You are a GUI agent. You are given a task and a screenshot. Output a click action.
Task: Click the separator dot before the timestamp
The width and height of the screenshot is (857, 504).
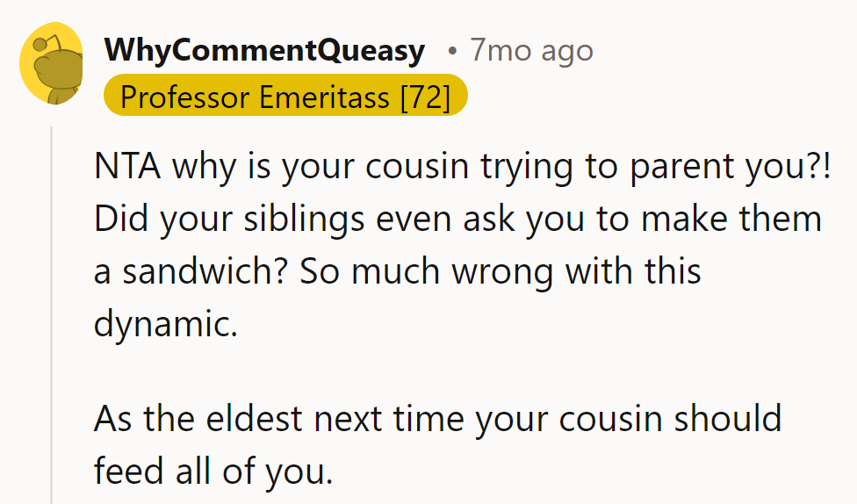452,51
